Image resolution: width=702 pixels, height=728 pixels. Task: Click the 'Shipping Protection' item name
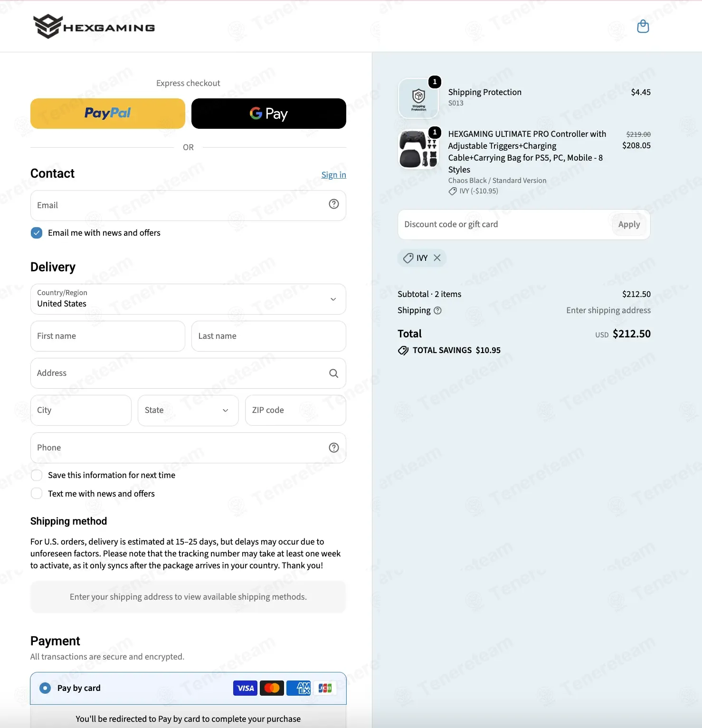[x=485, y=92]
